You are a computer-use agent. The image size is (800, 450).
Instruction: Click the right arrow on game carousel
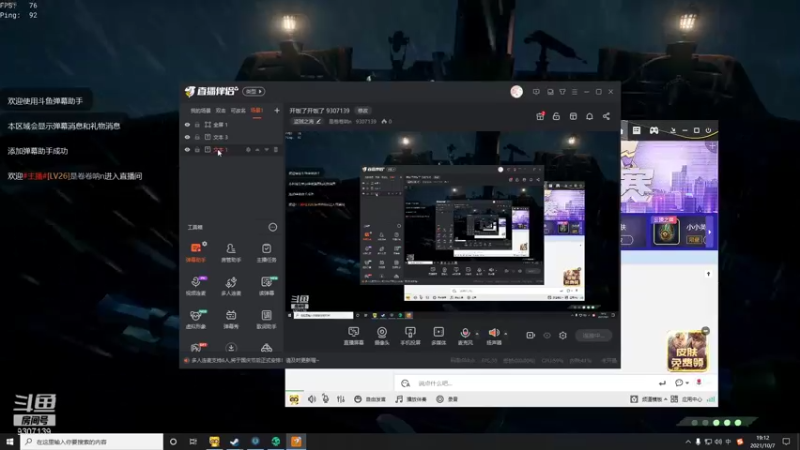coord(710,232)
